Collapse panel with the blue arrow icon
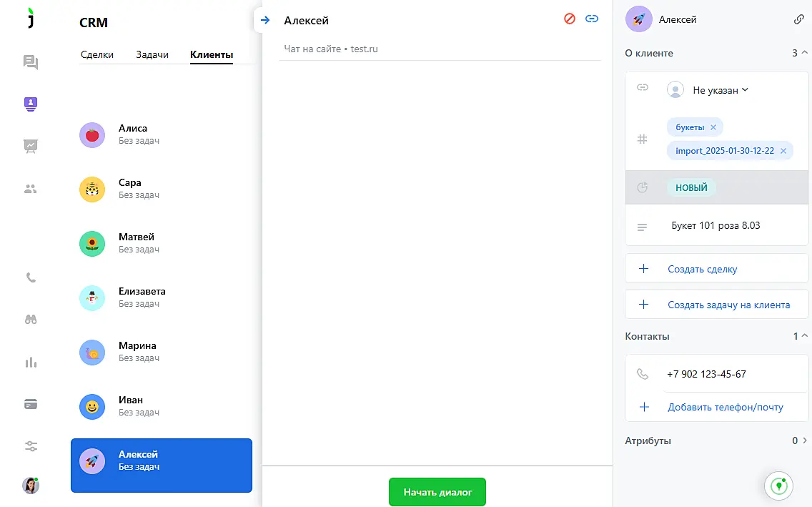The width and height of the screenshot is (812, 507). 265,20
